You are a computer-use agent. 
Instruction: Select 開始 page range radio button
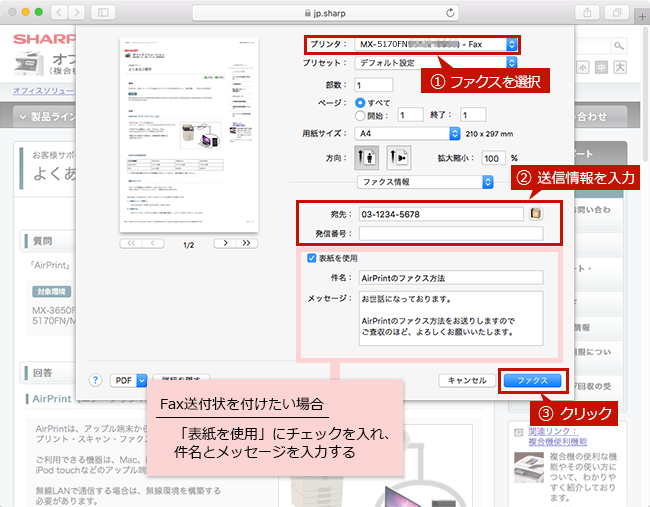coord(360,116)
